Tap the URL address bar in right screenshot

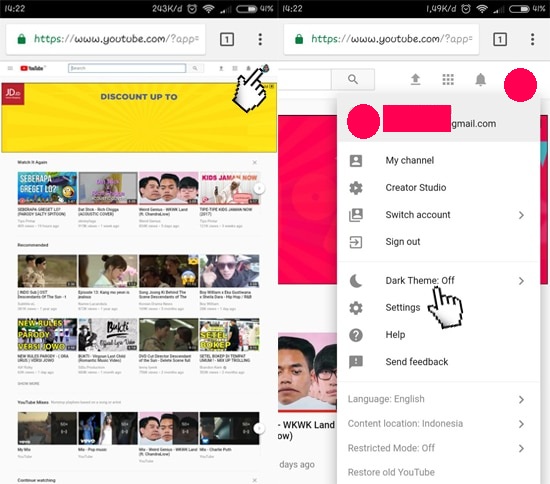click(381, 39)
